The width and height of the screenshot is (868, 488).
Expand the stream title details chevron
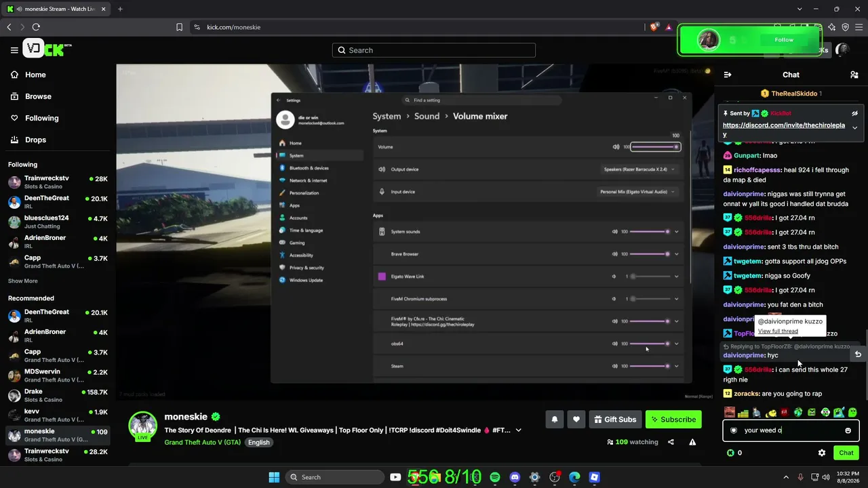pos(519,430)
